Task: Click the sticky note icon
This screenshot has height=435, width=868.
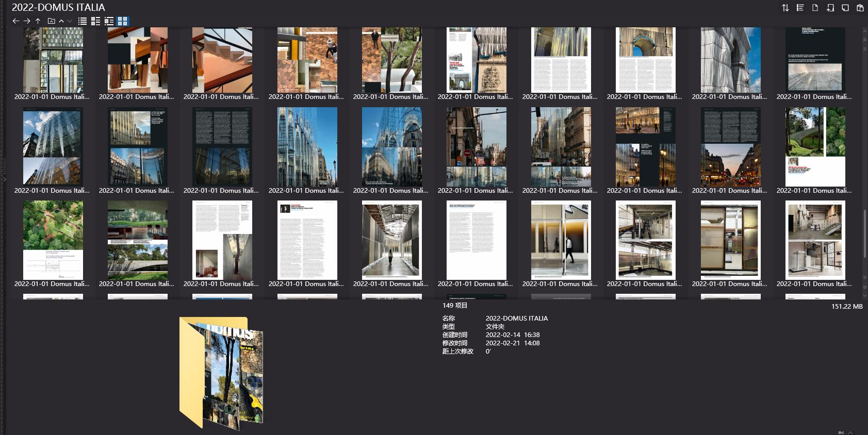Action: [845, 8]
